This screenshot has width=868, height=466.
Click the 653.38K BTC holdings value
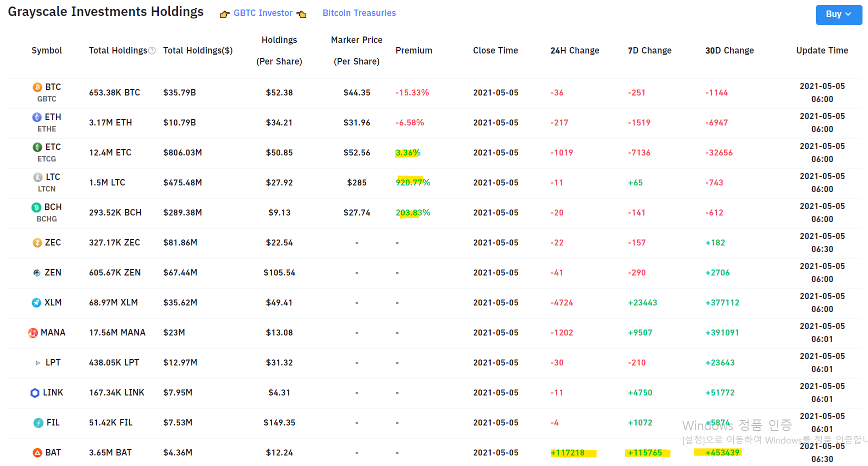tap(115, 92)
